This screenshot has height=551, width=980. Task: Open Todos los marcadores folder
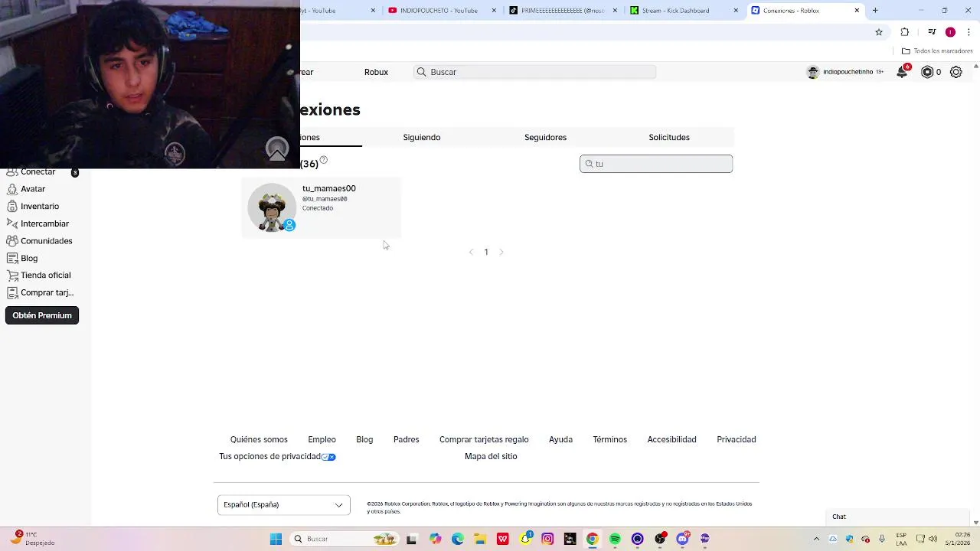tap(937, 51)
